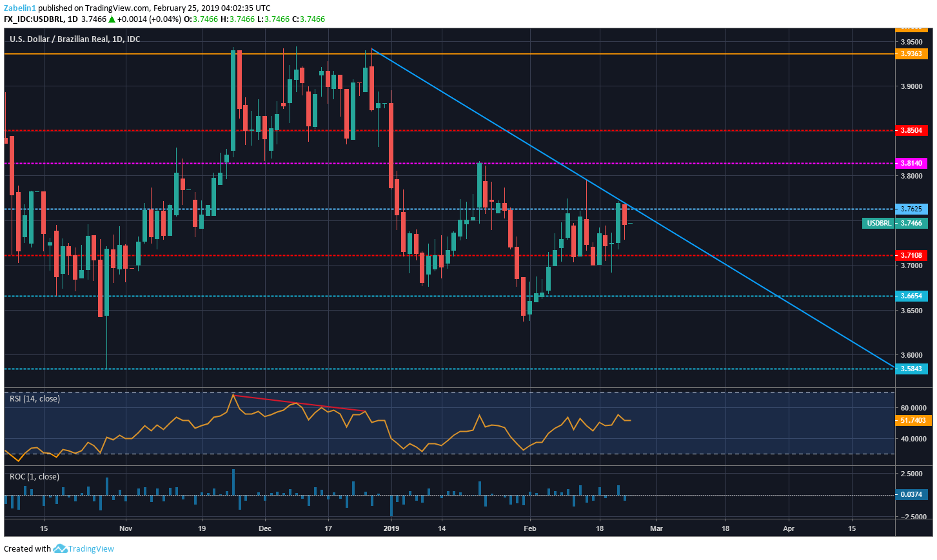Click the Feb date axis label
937x560 pixels.
click(530, 528)
